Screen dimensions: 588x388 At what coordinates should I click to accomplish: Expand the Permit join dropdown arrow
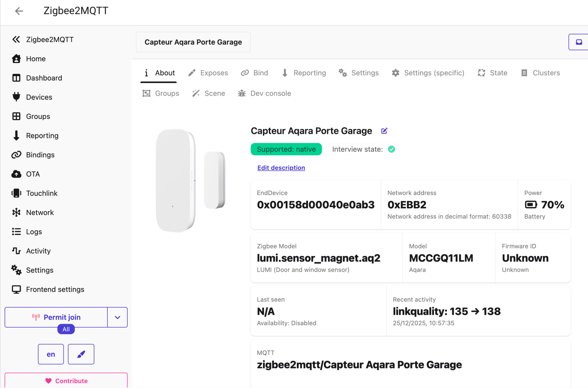pyautogui.click(x=117, y=317)
